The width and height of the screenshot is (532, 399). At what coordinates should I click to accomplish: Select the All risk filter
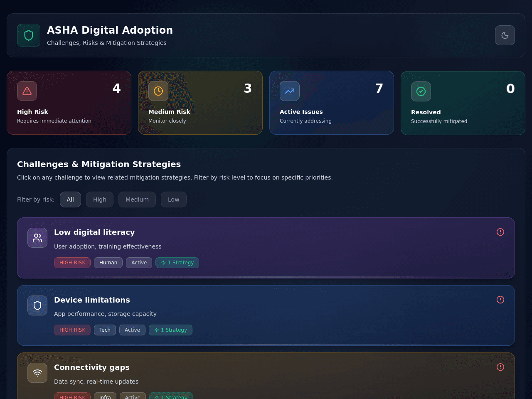[70, 199]
